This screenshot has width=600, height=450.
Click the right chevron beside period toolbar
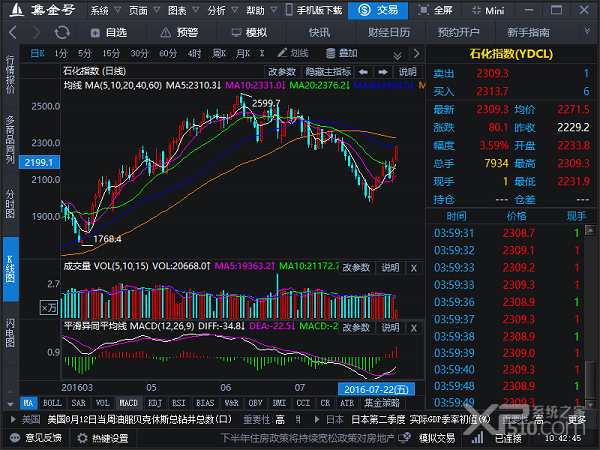pyautogui.click(x=416, y=54)
